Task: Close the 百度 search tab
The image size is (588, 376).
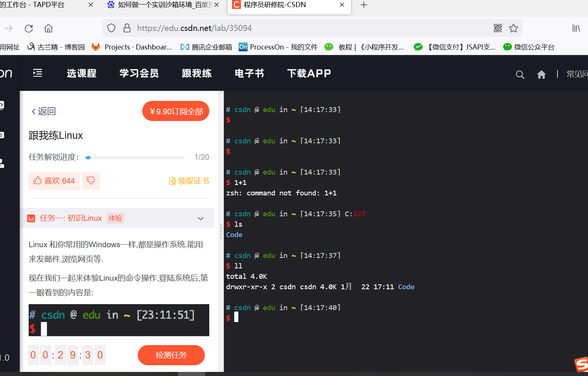Action: [216, 5]
